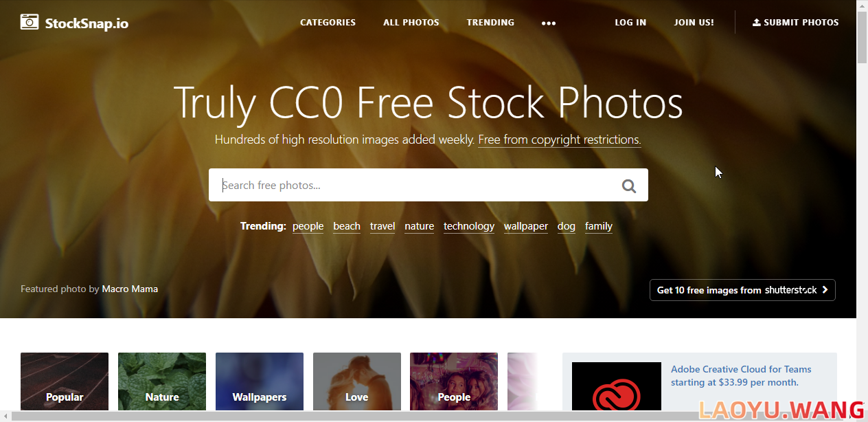Open 'Free from copyright restrictions' link
Viewport: 868px width, 422px height.
point(560,140)
